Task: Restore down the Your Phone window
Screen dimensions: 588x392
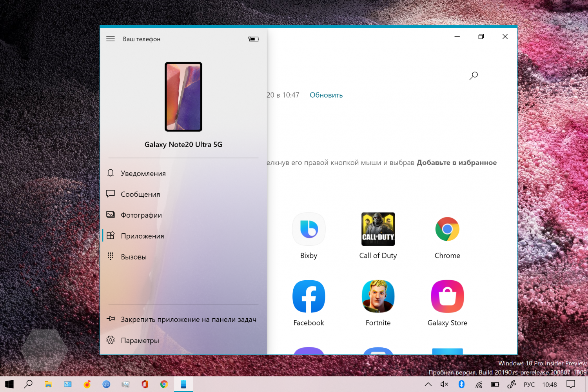Action: pyautogui.click(x=481, y=36)
